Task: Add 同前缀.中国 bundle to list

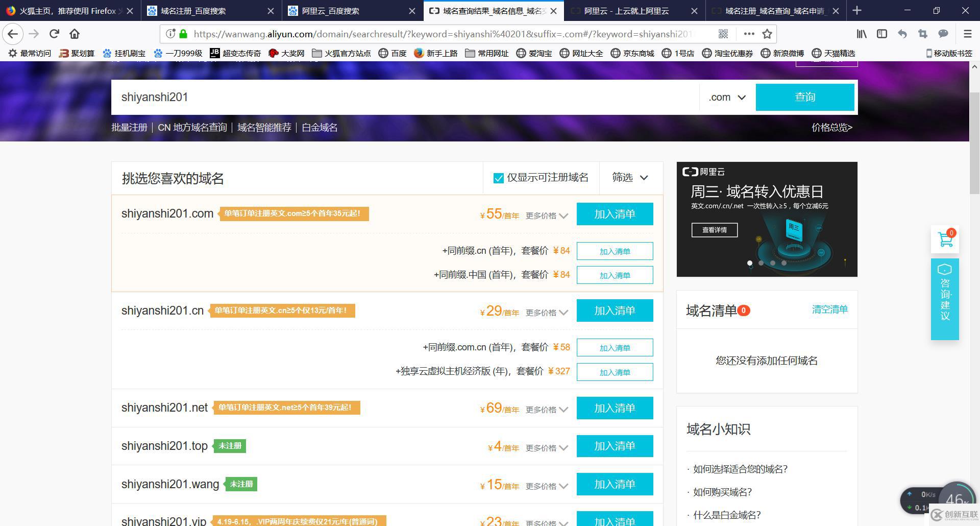Action: point(615,275)
